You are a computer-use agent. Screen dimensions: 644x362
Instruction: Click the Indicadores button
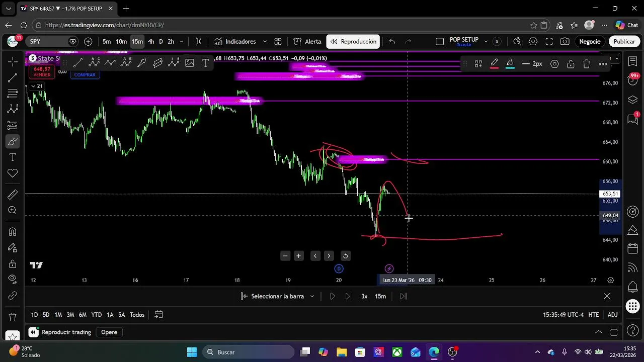click(235, 42)
